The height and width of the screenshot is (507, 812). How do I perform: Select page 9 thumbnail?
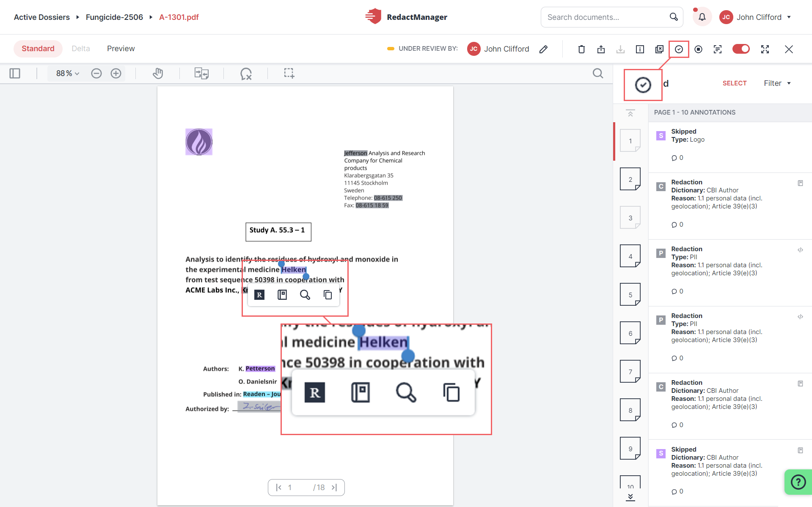[x=630, y=448]
